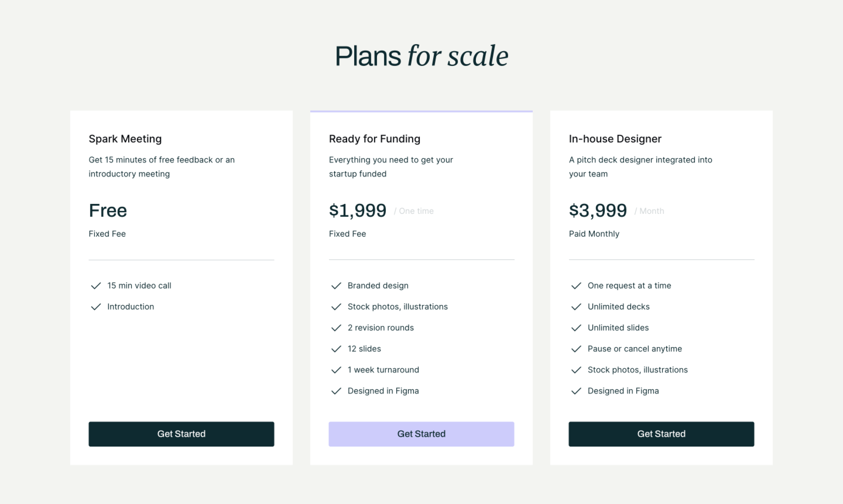Click the checkmark next to Unlimited decks
This screenshot has width=843, height=504.
pos(576,307)
